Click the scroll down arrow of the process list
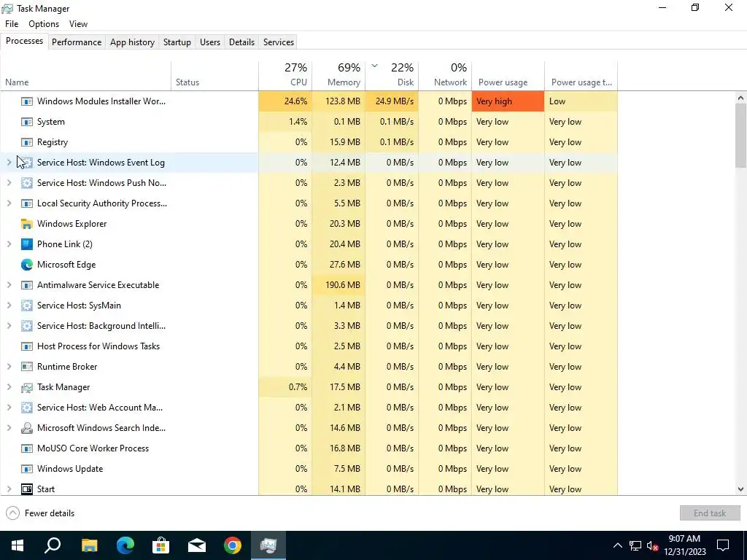This screenshot has height=560, width=747. pos(740,489)
